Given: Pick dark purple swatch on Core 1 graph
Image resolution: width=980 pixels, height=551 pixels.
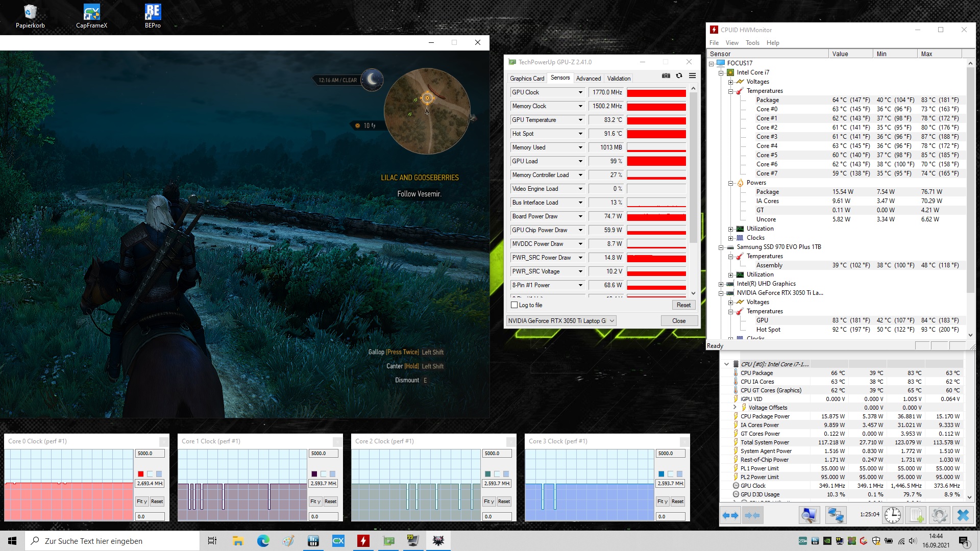Looking at the screenshot, I should point(314,474).
